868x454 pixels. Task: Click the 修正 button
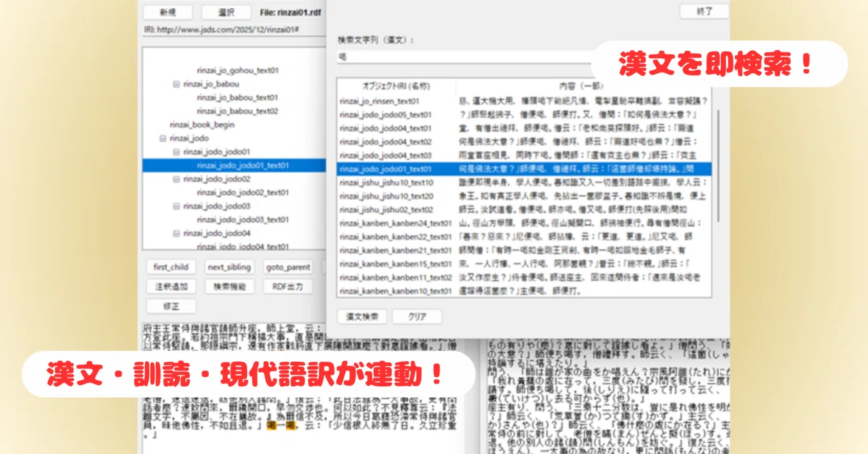point(171,306)
